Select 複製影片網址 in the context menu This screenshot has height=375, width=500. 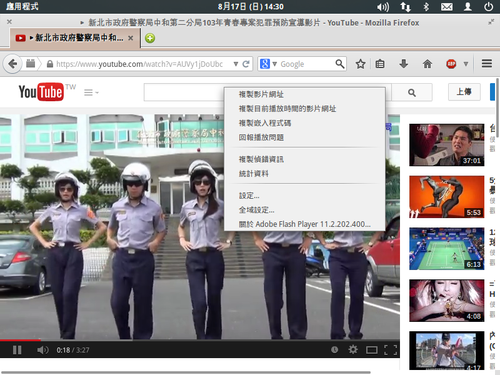tap(261, 94)
